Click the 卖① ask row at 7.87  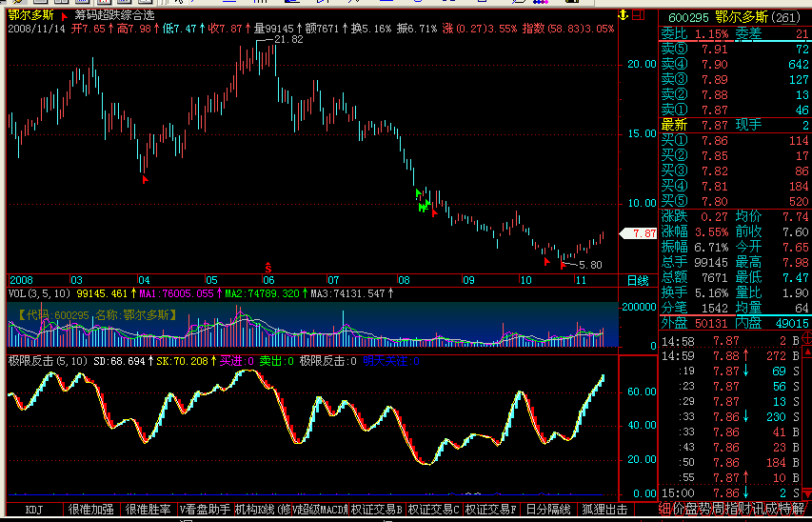(734, 110)
